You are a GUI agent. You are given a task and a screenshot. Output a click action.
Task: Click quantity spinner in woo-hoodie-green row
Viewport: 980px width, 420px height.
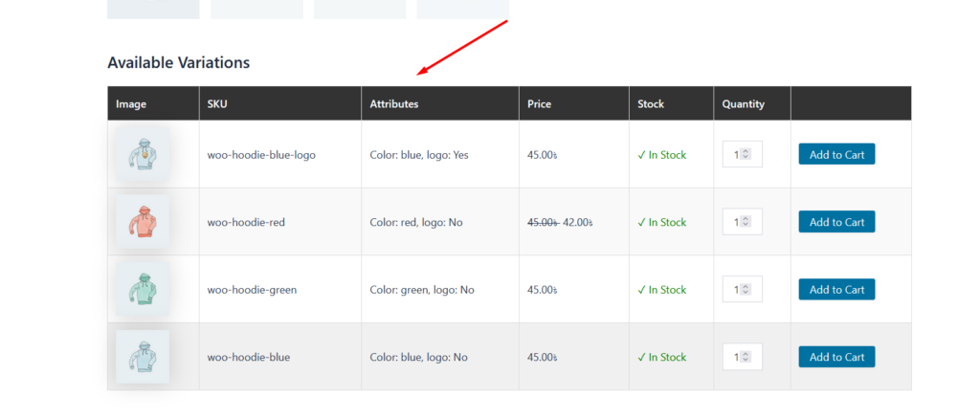click(746, 289)
